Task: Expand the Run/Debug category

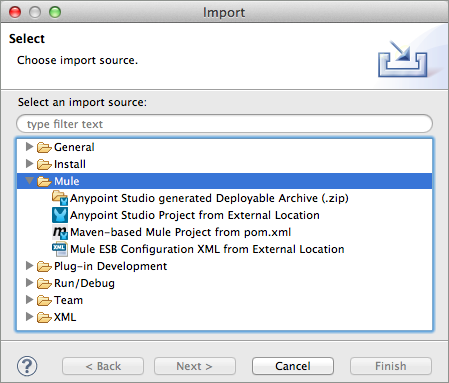Action: click(29, 282)
